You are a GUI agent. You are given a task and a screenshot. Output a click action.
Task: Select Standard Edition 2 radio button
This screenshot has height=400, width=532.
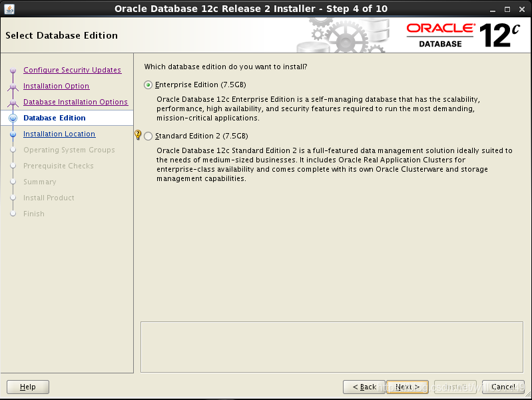[x=148, y=136]
